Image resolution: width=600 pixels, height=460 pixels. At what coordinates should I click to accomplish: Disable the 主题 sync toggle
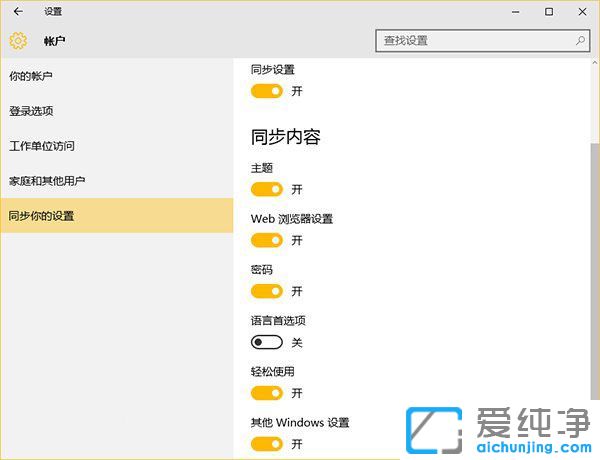(x=267, y=189)
